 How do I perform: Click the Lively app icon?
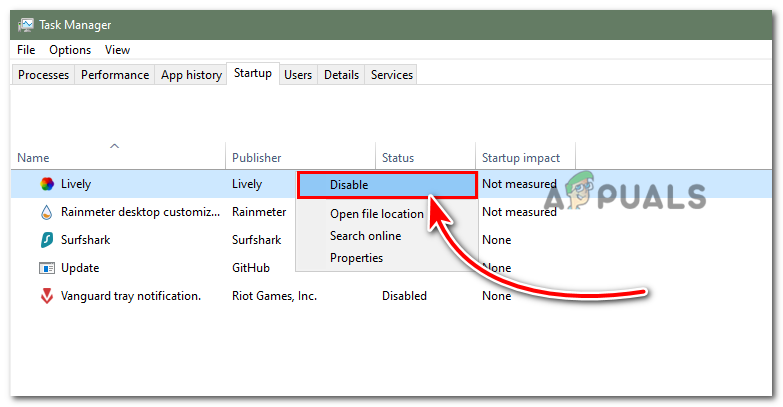tap(47, 184)
